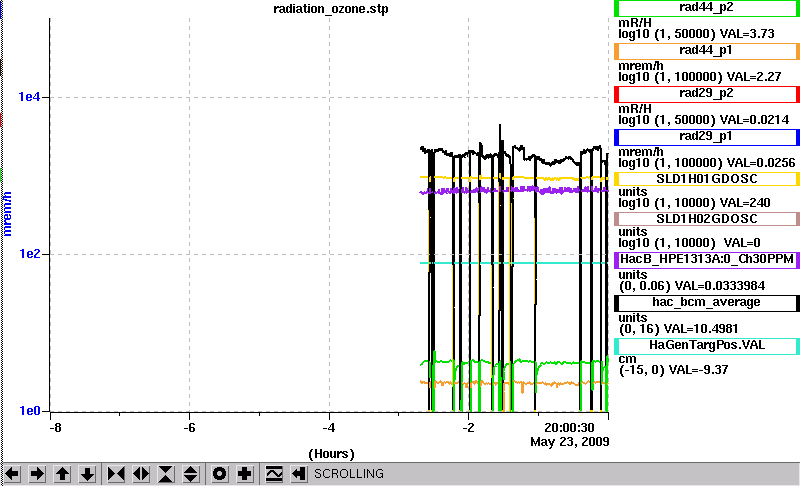Viewport: 800px width, 486px height.
Task: Click the radiation_ozone.stp plot title
Action: (331, 9)
